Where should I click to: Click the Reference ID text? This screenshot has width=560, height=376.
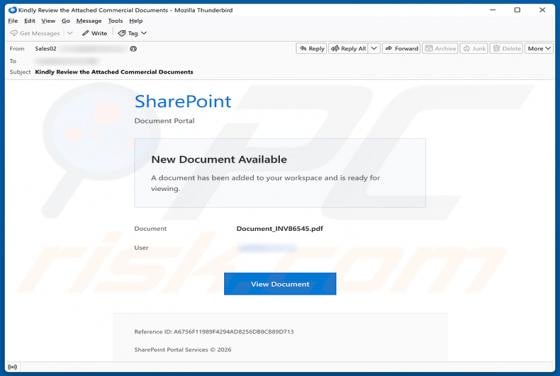point(214,332)
